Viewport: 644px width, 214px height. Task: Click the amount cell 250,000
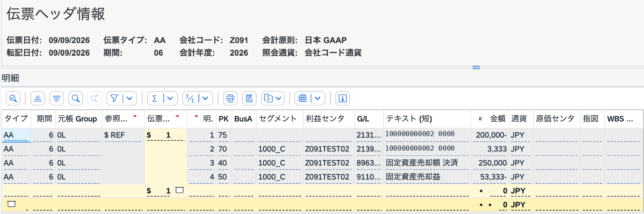tap(490, 163)
